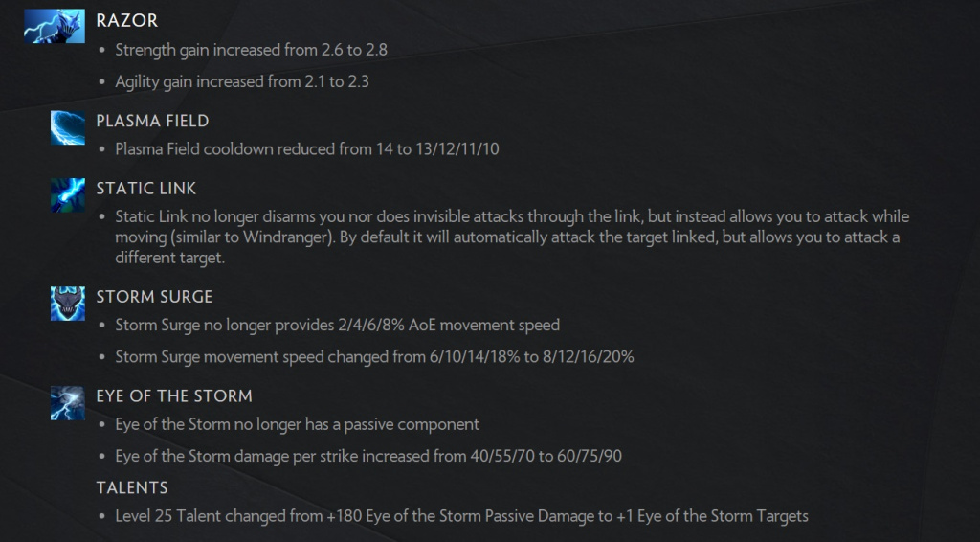
Task: Click the Strength gain increased line
Action: tap(251, 50)
